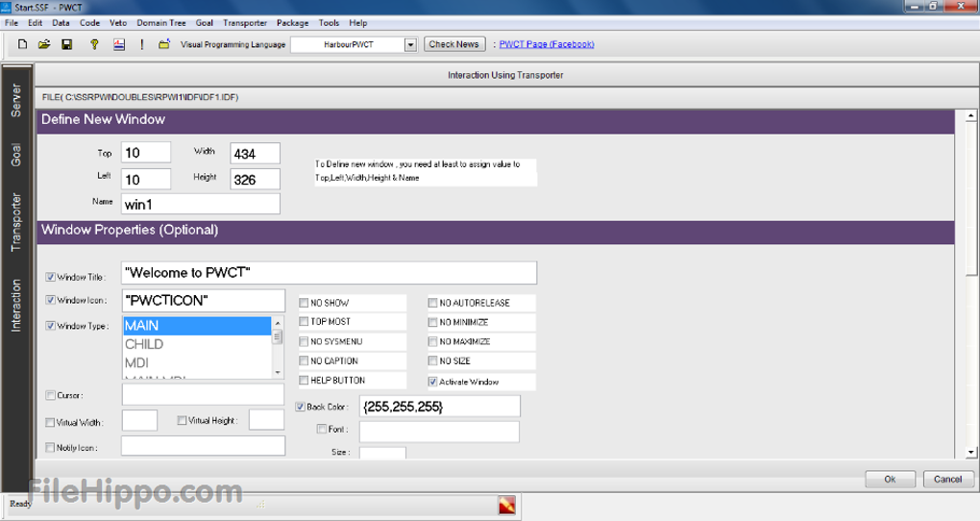Click the exclamation mark run icon
Viewport: 980px width, 521px height.
pyautogui.click(x=142, y=44)
